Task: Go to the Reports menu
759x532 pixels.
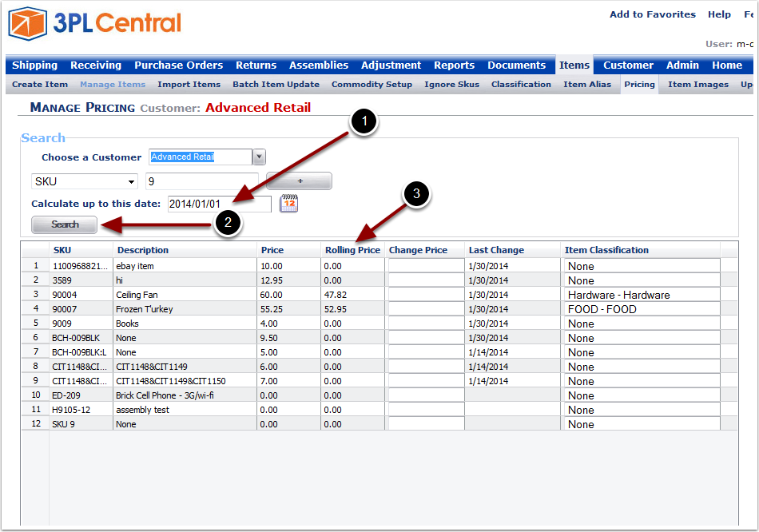Action: (454, 65)
